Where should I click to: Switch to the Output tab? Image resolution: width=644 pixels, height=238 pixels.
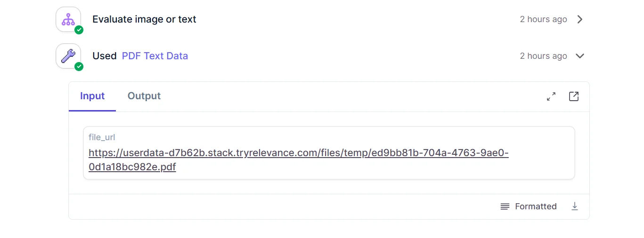[x=144, y=96]
